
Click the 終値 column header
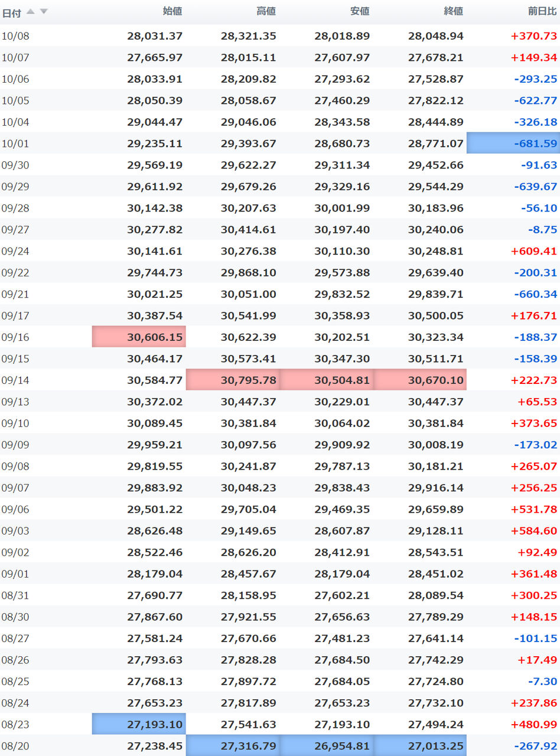point(454,11)
